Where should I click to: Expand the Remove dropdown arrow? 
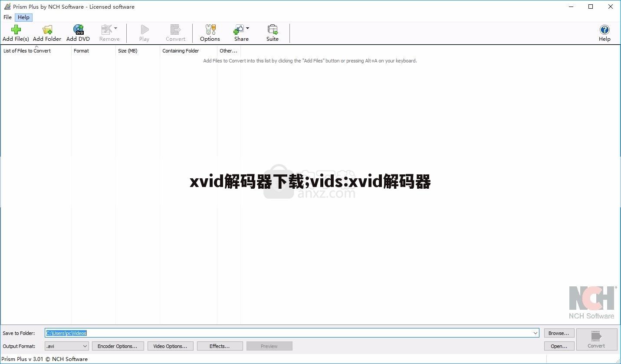click(x=115, y=28)
